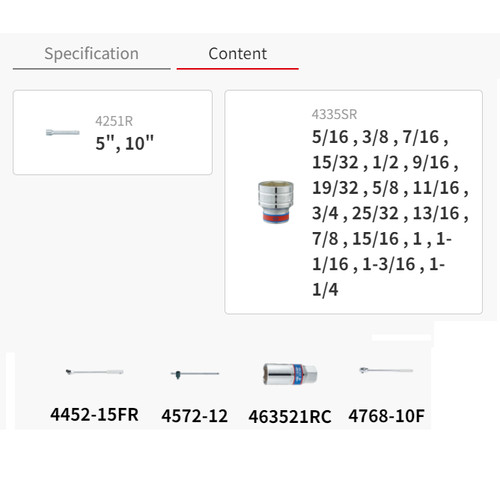Screen dimensions: 500x500
Task: Click the red underline beneath Content
Action: tap(237, 69)
